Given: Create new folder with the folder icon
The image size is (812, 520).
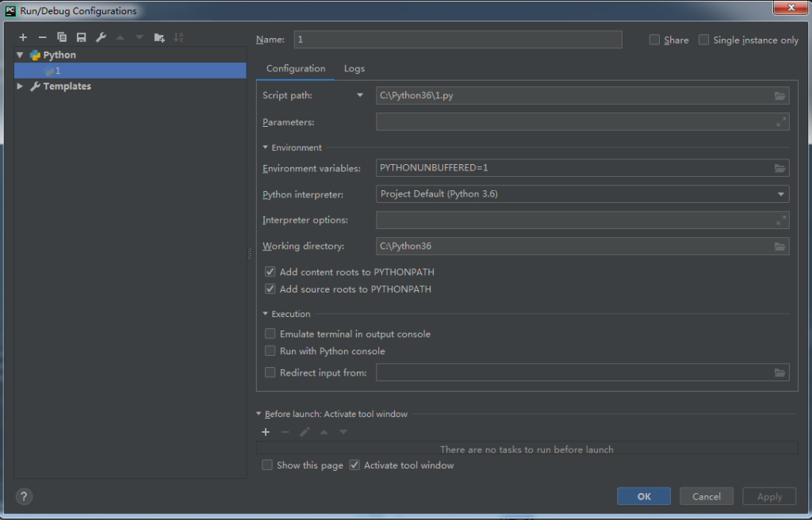Looking at the screenshot, I should 158,36.
